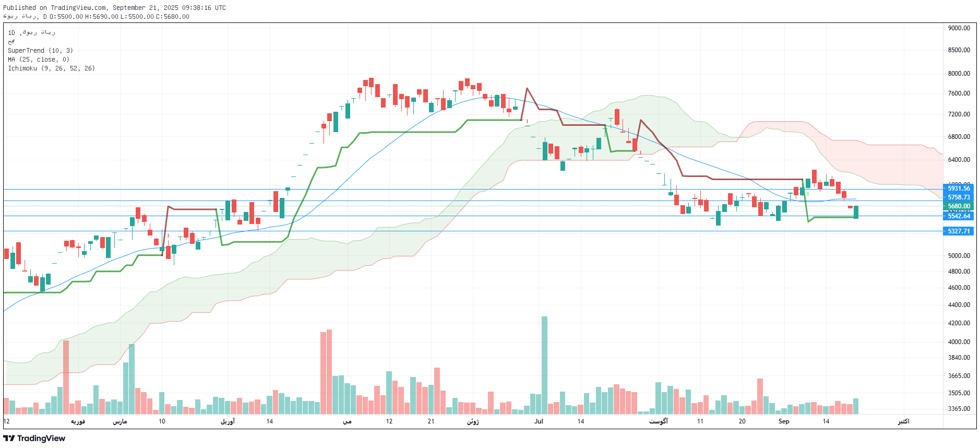Click the tall red volume bar near فوریه
The image size is (980, 448).
click(66, 376)
